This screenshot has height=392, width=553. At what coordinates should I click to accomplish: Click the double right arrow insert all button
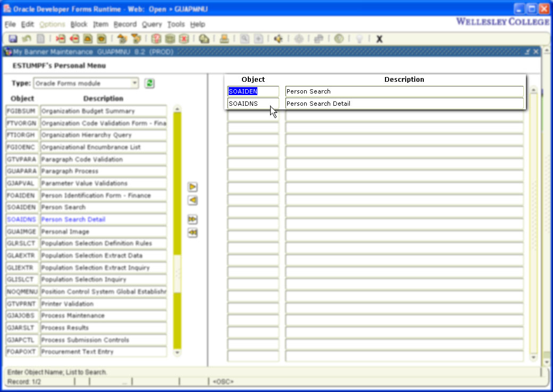coord(192,219)
